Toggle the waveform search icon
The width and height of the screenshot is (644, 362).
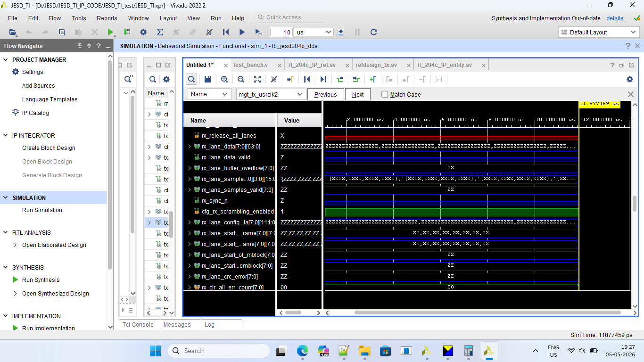coord(191,79)
